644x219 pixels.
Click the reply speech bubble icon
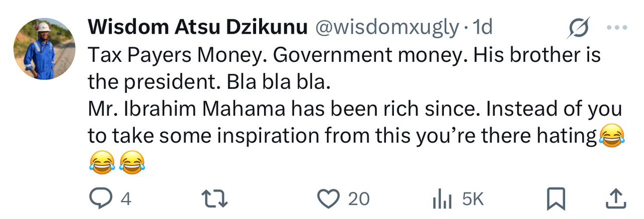[x=101, y=199]
